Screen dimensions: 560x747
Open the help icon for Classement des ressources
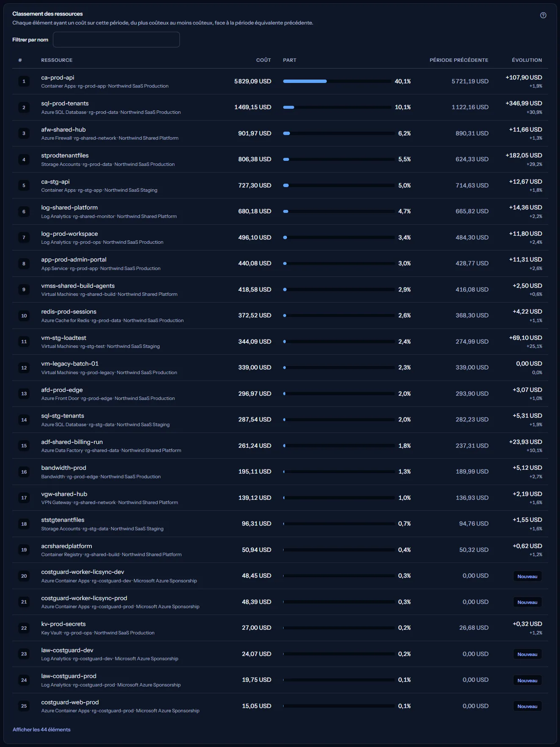click(543, 15)
